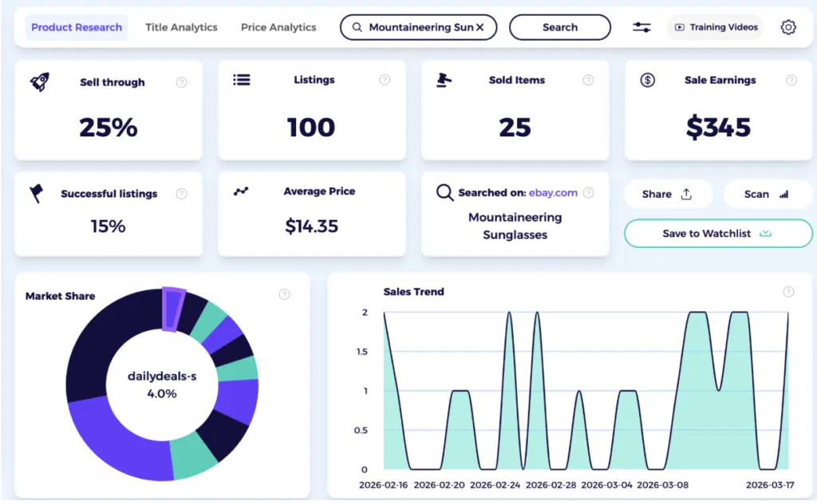This screenshot has width=817, height=504.
Task: Open the filter sliders icon beside Search
Action: [641, 26]
